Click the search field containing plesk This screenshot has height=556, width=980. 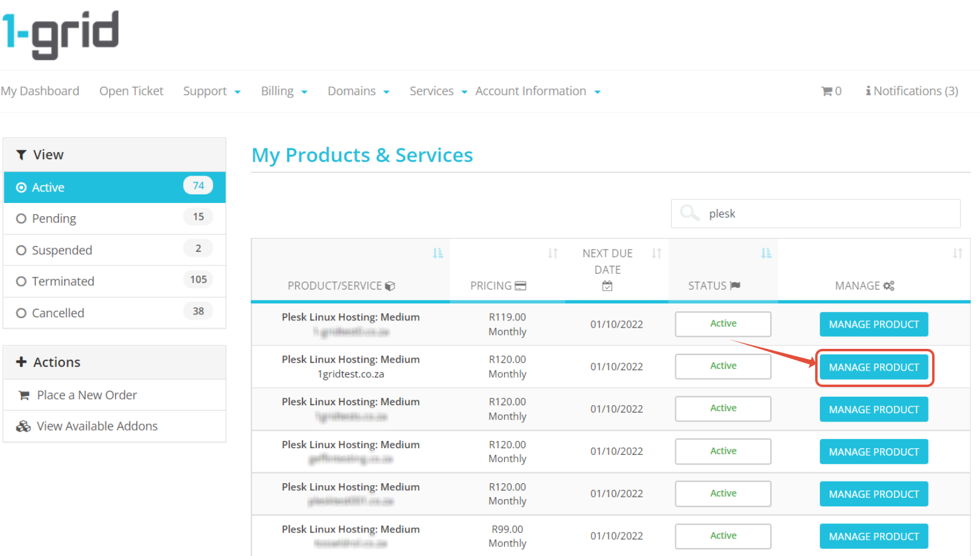[x=816, y=214]
